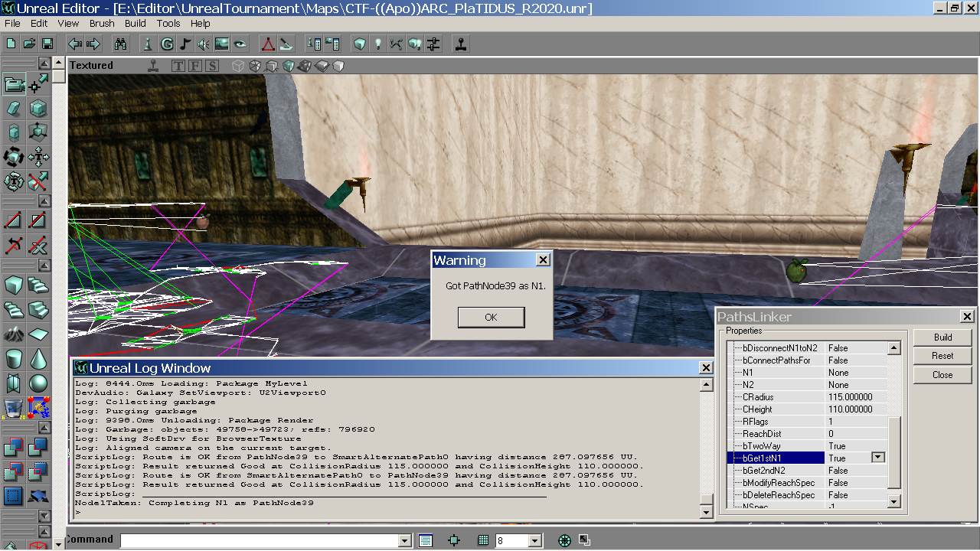Toggle grid snap icon next to size box

[x=483, y=540]
